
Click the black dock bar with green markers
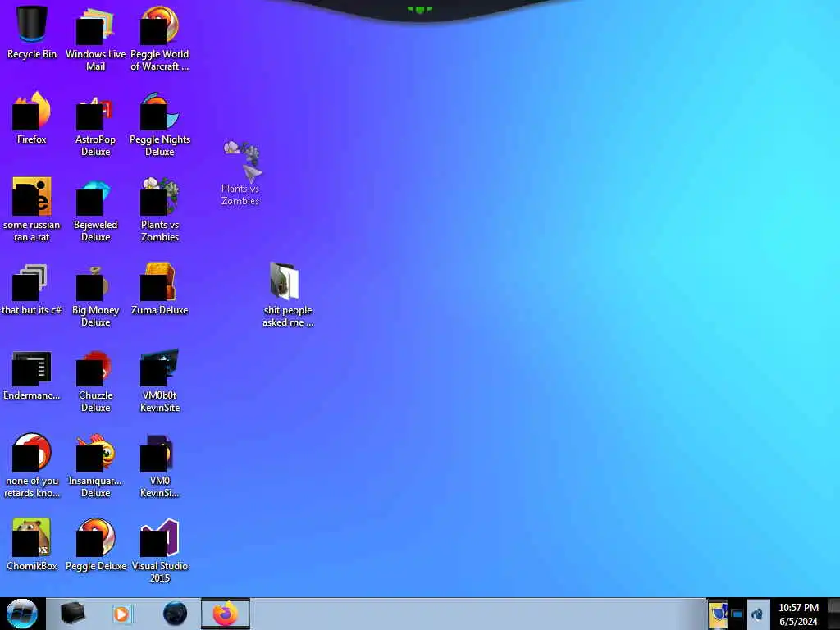(x=419, y=10)
